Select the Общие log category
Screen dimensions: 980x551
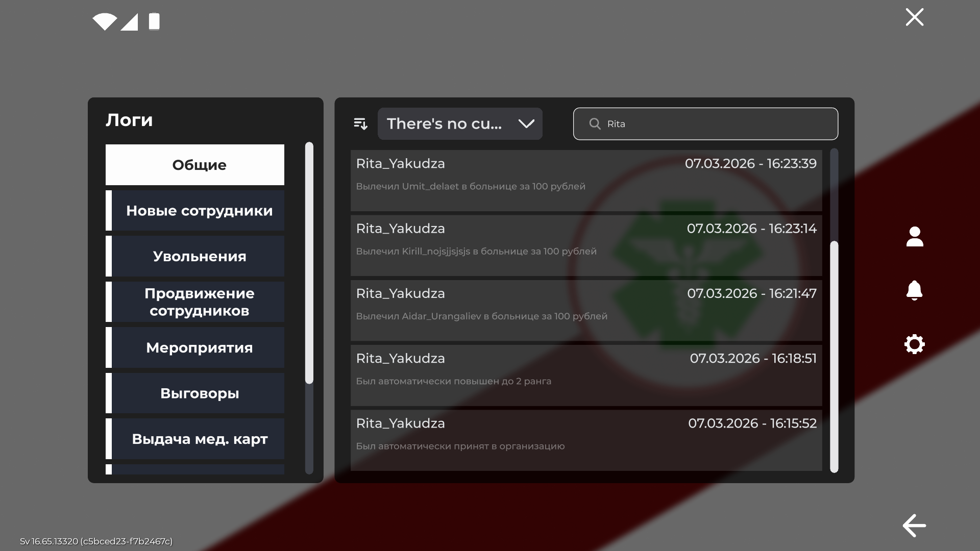click(x=195, y=165)
